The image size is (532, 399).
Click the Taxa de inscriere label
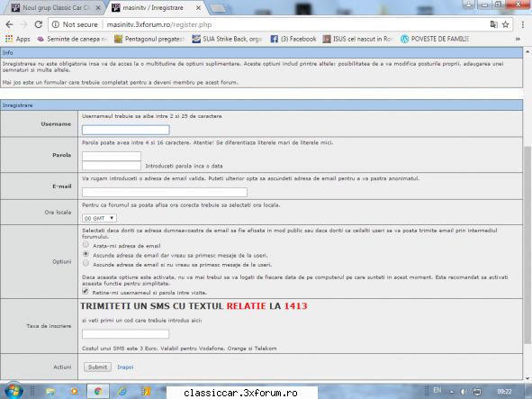(49, 326)
